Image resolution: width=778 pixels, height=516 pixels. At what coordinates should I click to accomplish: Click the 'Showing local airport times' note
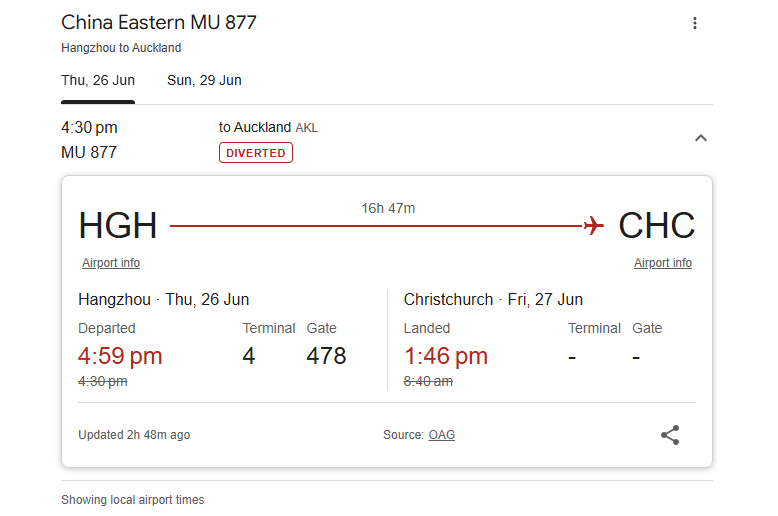pos(132,500)
